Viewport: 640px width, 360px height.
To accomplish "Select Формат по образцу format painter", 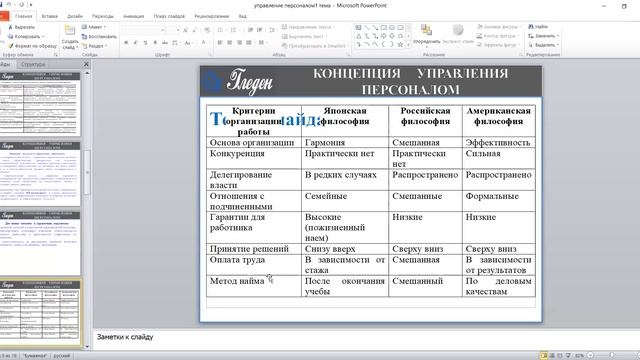I will 33,46.
